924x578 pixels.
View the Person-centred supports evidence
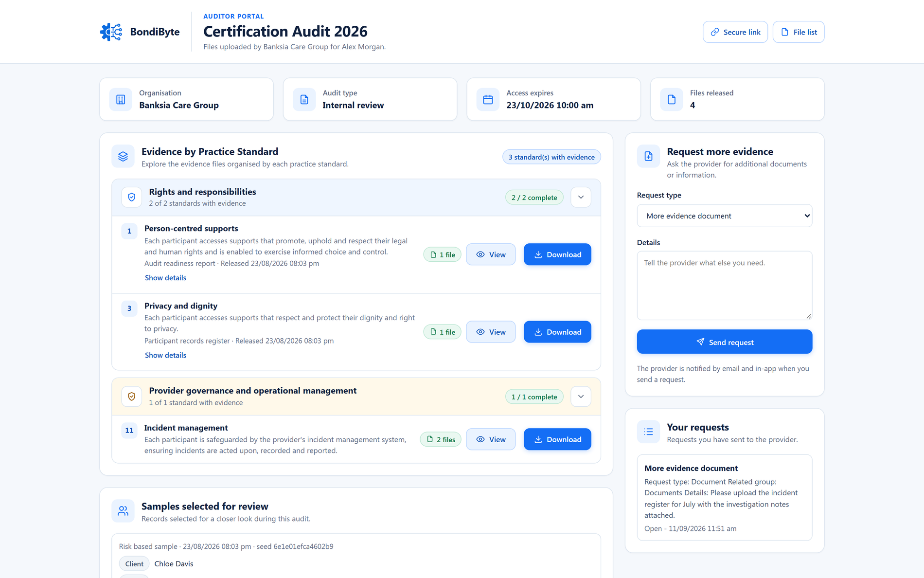[x=491, y=254]
